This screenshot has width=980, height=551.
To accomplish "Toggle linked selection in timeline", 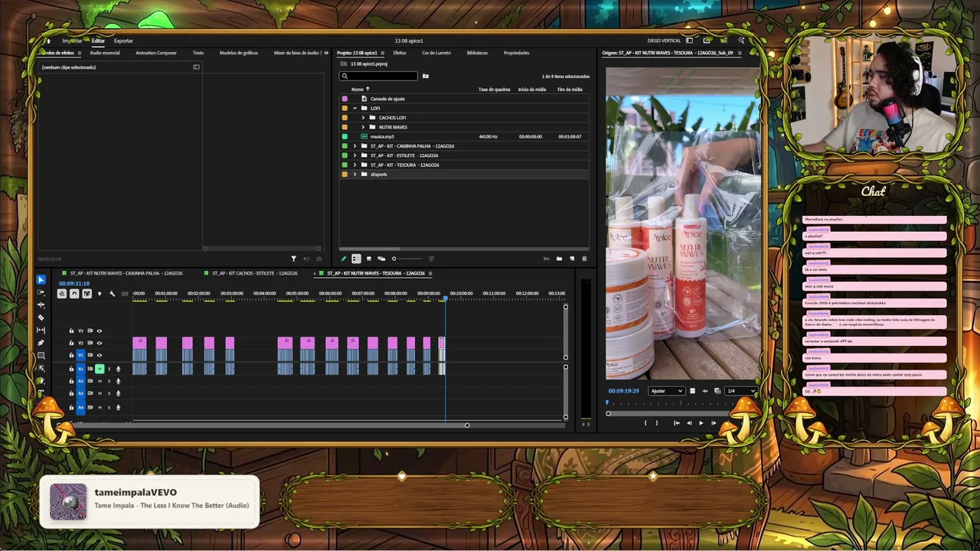I will [87, 294].
